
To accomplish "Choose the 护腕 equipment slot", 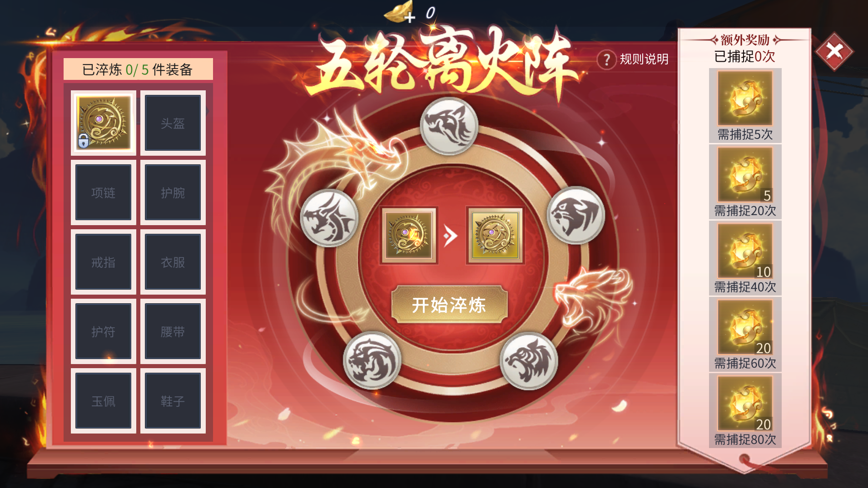I will tap(173, 192).
